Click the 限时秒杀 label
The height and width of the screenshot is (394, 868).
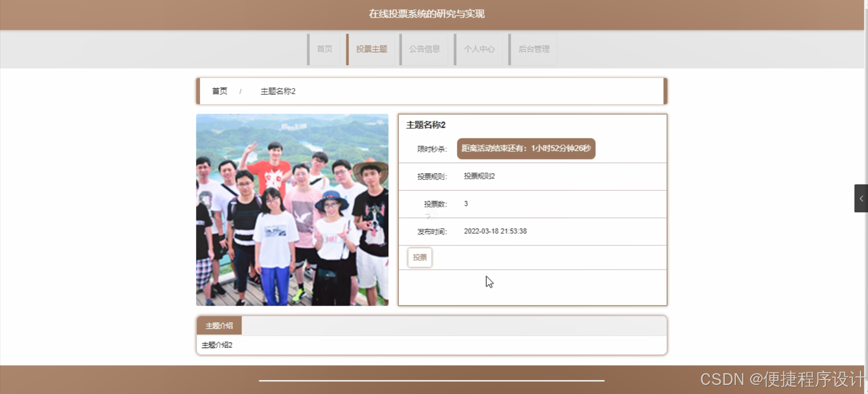coord(432,149)
